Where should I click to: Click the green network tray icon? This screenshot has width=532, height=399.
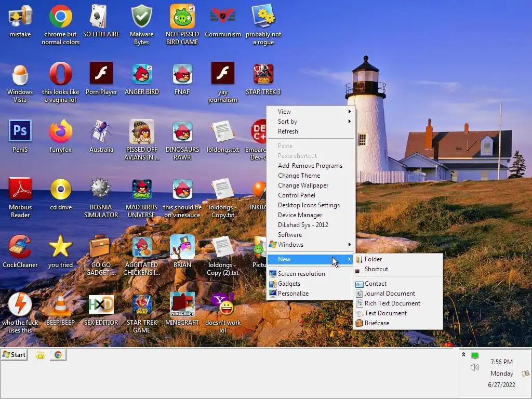[475, 355]
